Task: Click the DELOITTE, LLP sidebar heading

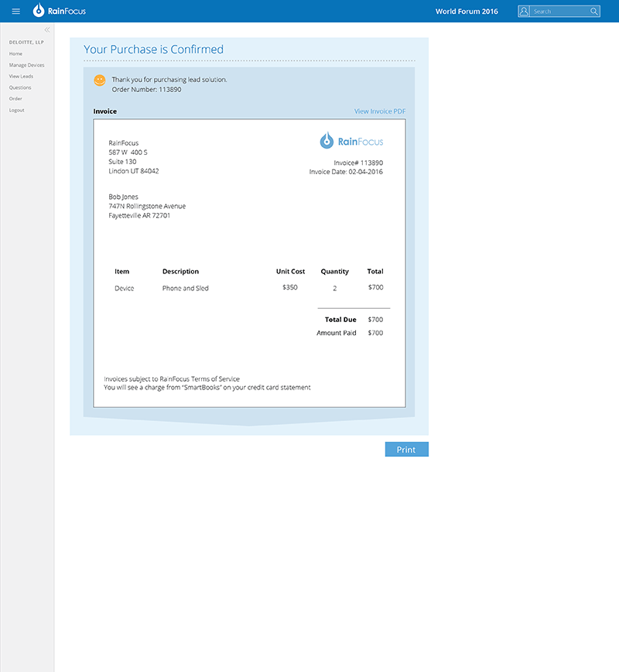Action: [26, 43]
